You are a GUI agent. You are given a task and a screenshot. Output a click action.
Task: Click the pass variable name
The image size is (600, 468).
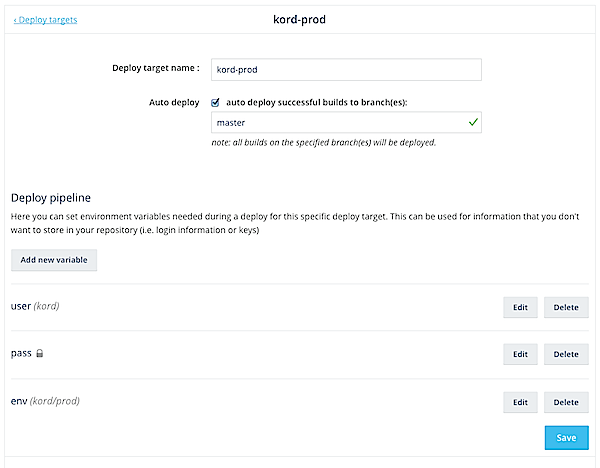coord(21,354)
